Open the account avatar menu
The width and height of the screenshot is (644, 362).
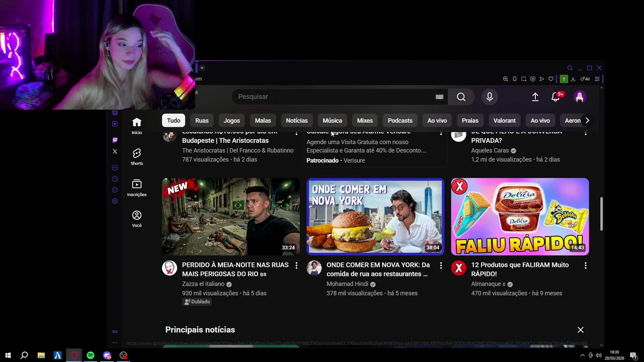point(580,97)
